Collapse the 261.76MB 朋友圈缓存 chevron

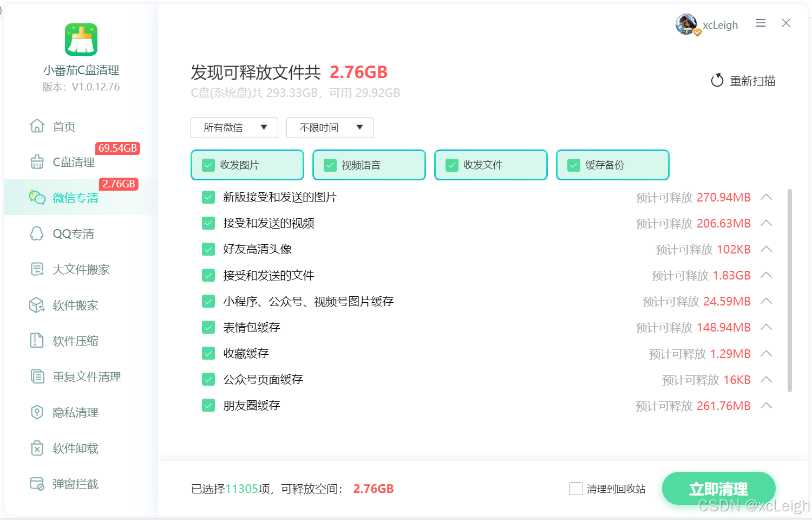click(766, 405)
